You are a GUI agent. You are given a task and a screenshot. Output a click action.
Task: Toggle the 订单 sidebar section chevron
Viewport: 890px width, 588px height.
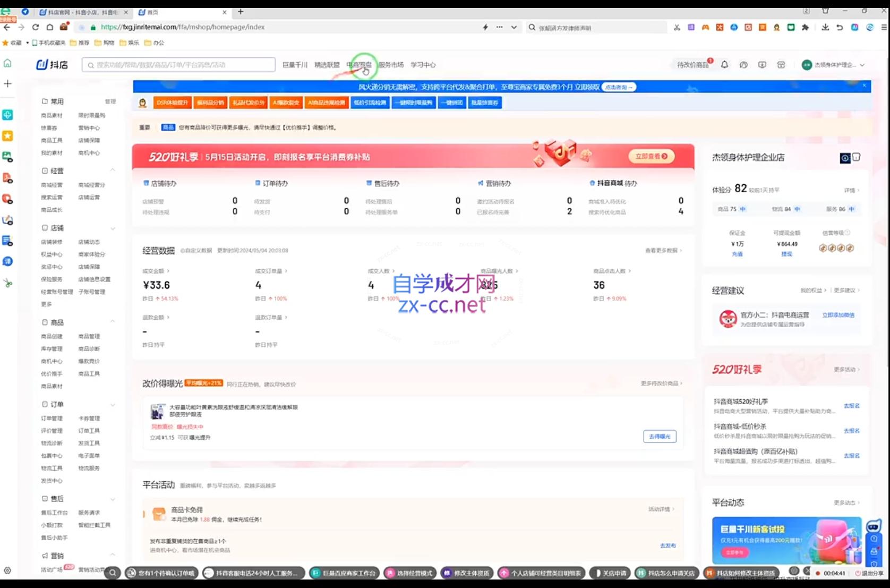pyautogui.click(x=113, y=405)
